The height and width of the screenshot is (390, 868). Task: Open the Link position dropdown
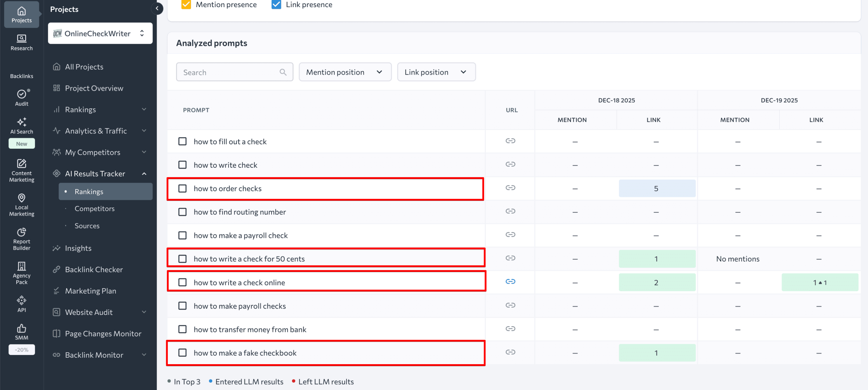(436, 72)
